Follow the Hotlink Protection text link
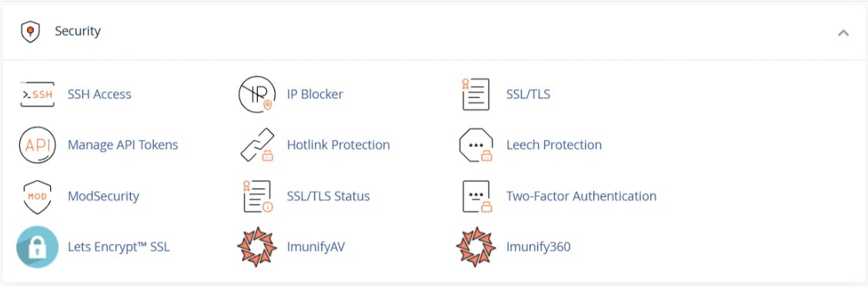Image resolution: width=868 pixels, height=287 pixels. point(339,145)
